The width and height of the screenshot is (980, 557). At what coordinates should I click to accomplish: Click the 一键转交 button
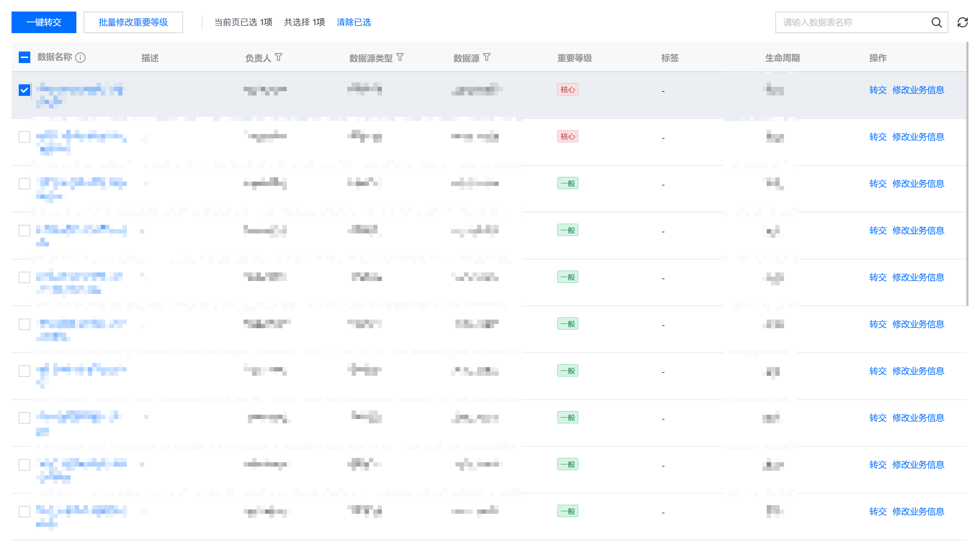[x=44, y=23]
